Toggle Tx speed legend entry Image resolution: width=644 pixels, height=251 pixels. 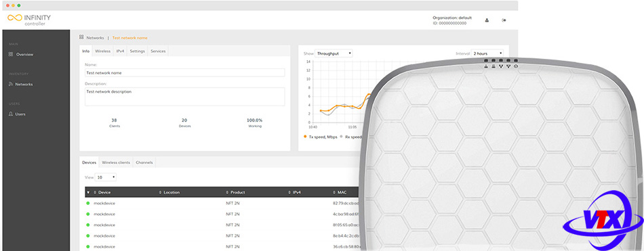pyautogui.click(x=321, y=137)
